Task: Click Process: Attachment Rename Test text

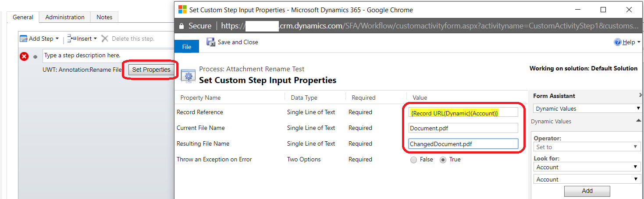Action: pos(252,69)
